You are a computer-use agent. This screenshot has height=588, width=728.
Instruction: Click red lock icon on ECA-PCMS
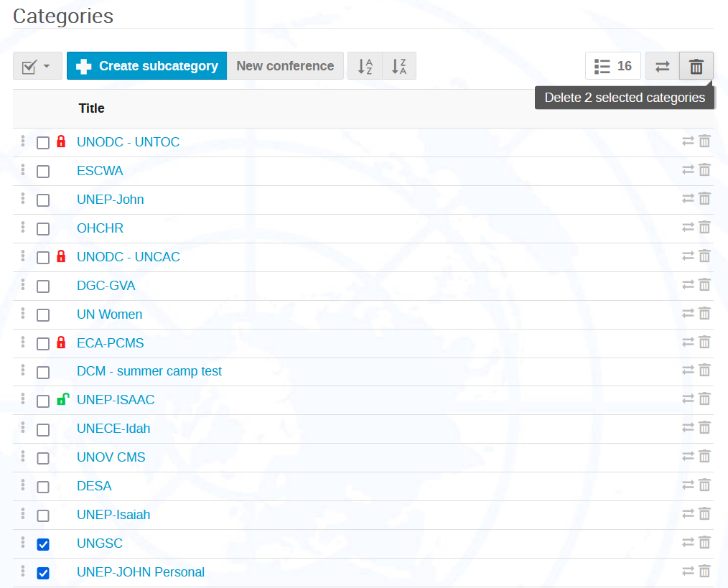click(x=61, y=342)
